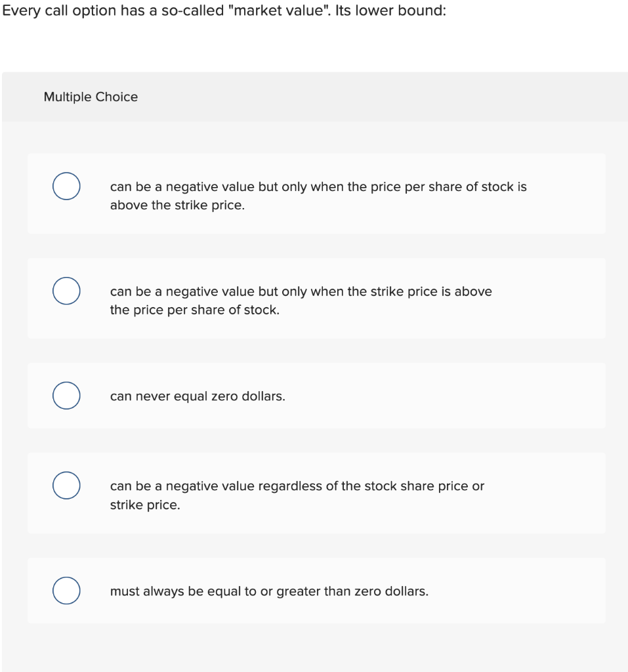Click empty right area of the first answer card
The image size is (628, 672).
point(566,194)
